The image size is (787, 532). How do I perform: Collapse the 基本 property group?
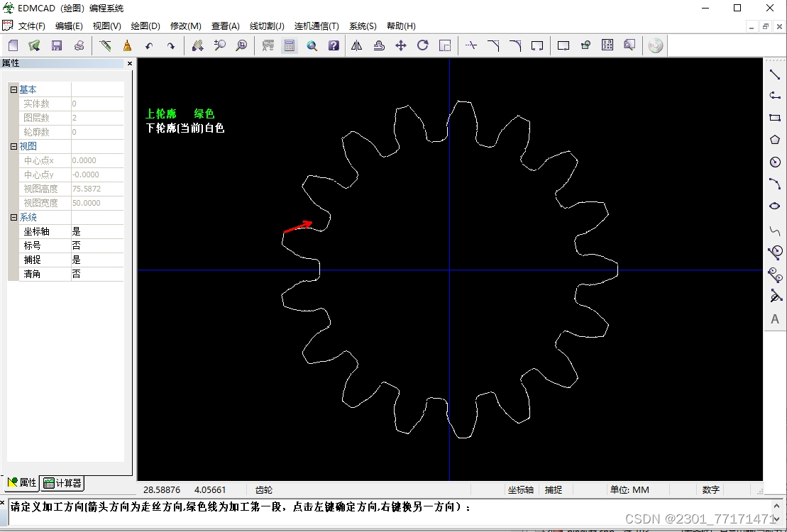(x=13, y=90)
